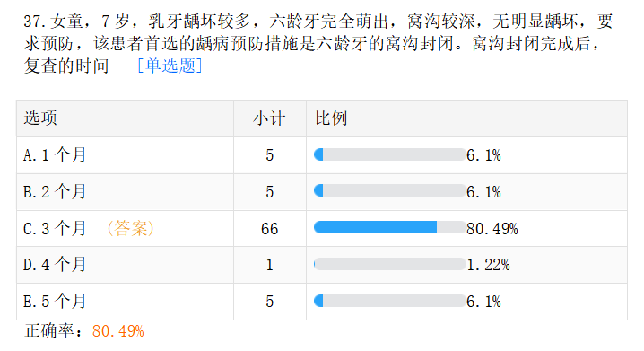Select option E. 5个月 row
The height and width of the screenshot is (351, 644).
(322, 302)
